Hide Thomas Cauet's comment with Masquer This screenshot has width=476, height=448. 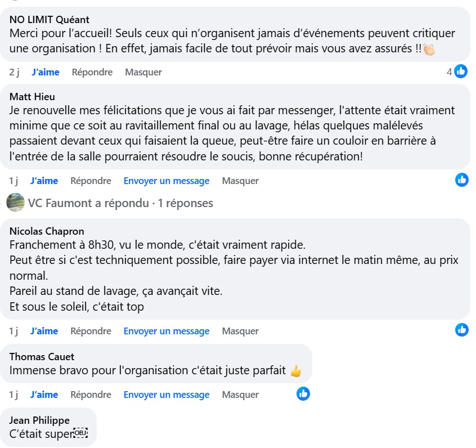[240, 395]
